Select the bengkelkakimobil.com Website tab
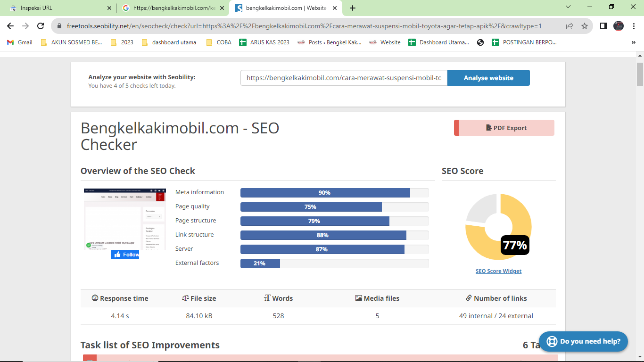Image resolution: width=644 pixels, height=362 pixels. 286,8
